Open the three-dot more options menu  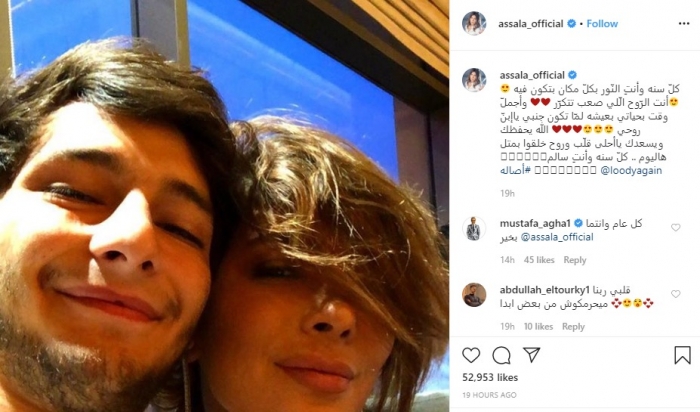point(684,24)
